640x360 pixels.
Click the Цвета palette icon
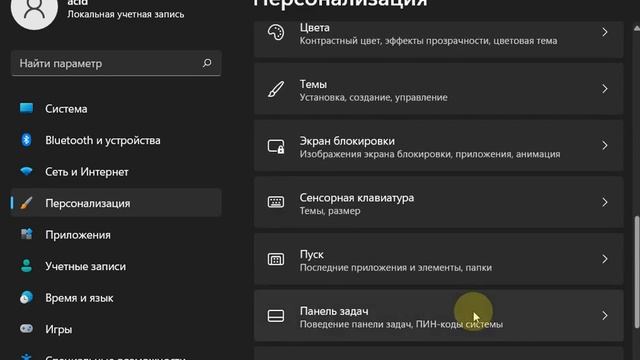[276, 32]
